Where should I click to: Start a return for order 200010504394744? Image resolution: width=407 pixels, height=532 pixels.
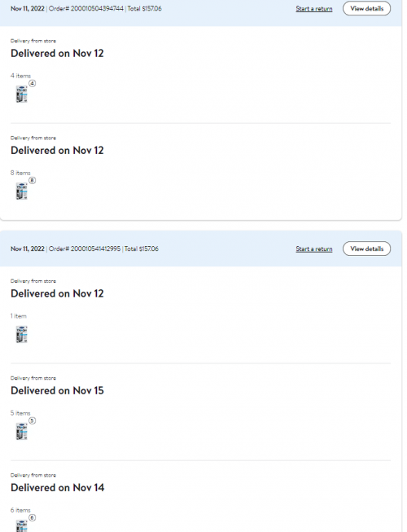tap(314, 8)
